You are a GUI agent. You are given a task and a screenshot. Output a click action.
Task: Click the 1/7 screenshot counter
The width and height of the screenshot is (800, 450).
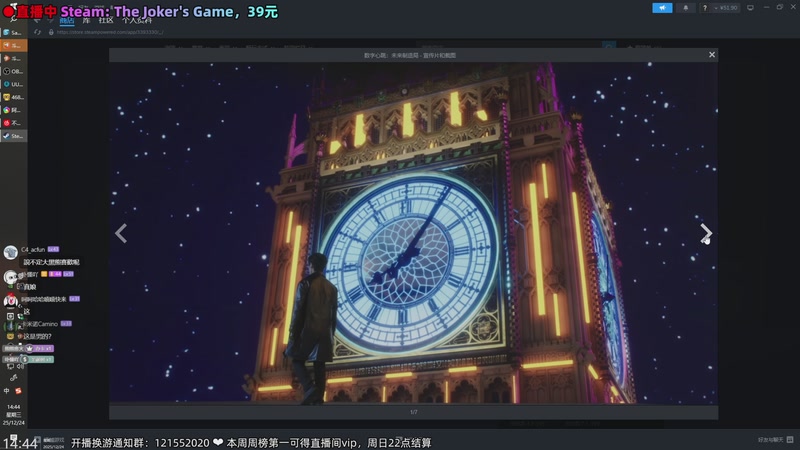(414, 412)
